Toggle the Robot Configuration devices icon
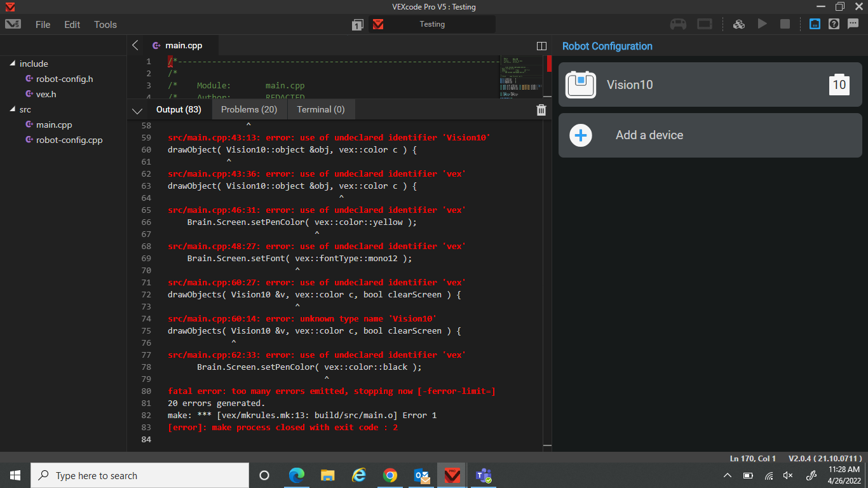Image resolution: width=868 pixels, height=488 pixels. coord(815,24)
